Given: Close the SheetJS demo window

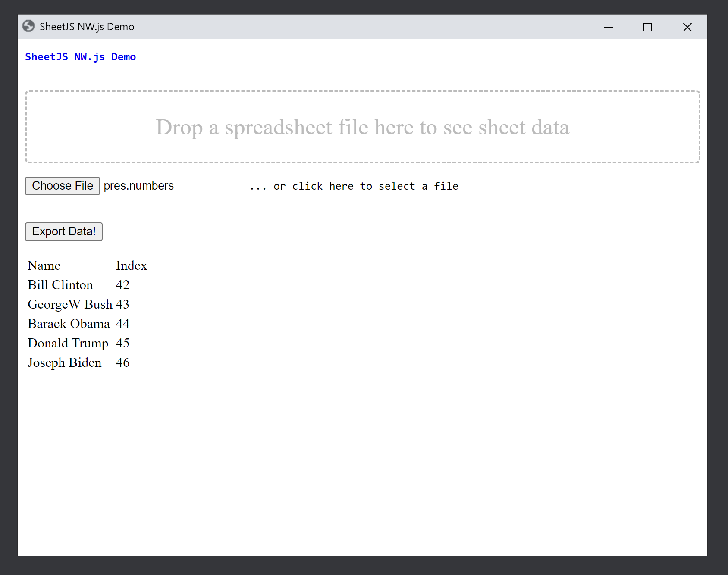Looking at the screenshot, I should pos(687,27).
